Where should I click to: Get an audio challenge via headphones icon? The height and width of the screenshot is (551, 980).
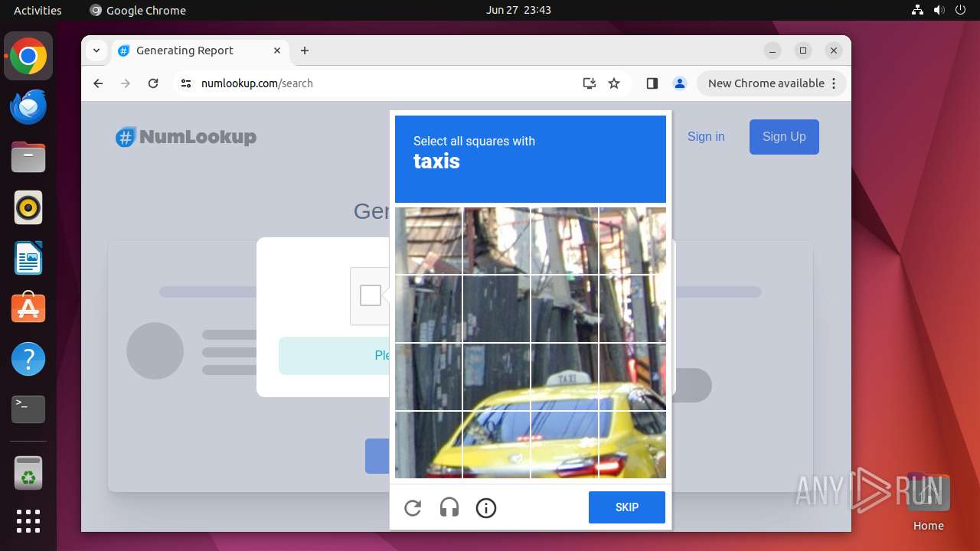click(449, 507)
